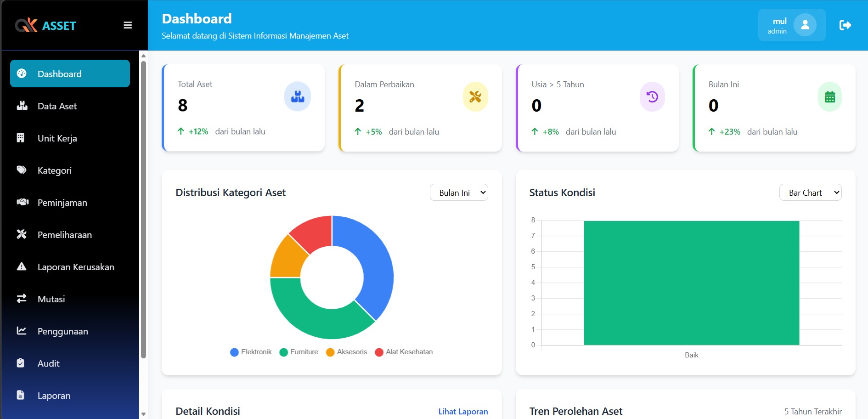Click the Dalam Perbaikan tools icon
This screenshot has height=419, width=868.
pos(475,96)
